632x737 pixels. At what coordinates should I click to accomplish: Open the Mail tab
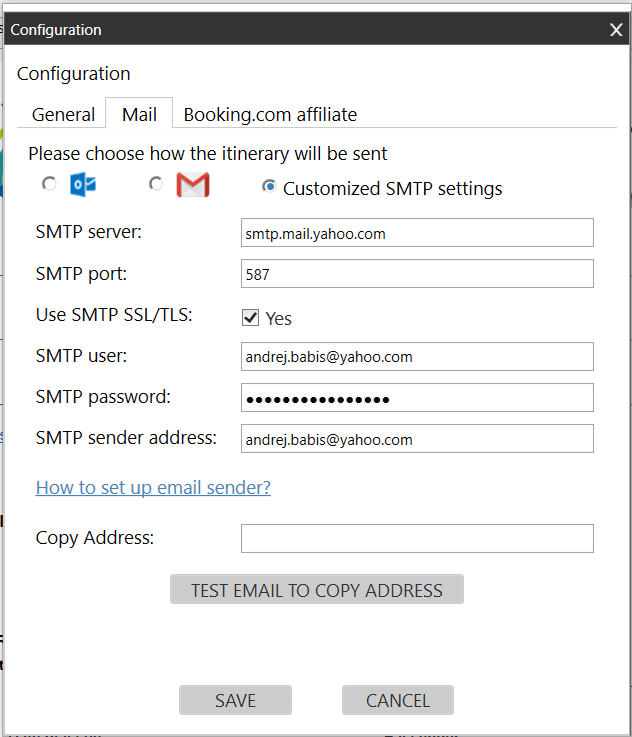(x=139, y=114)
